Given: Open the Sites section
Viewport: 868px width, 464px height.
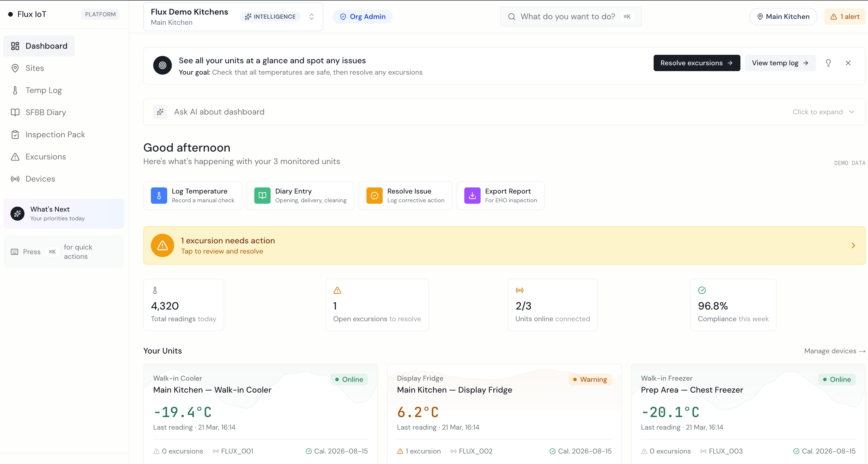Looking at the screenshot, I should 34,68.
